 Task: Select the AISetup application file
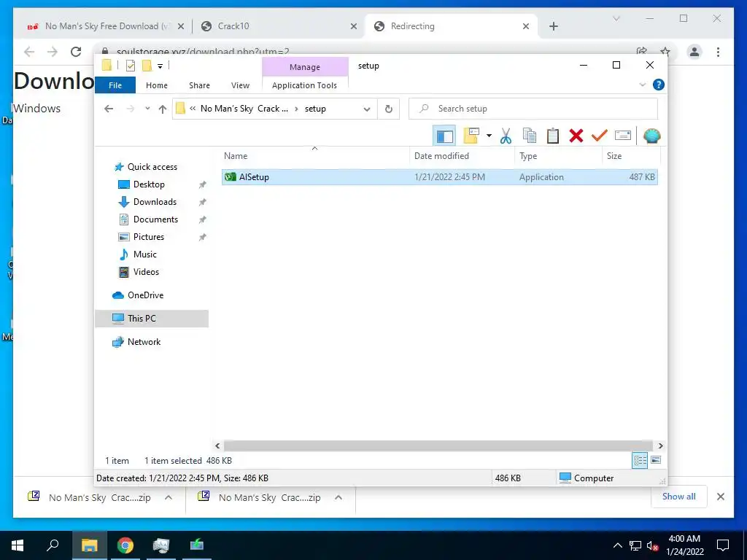pyautogui.click(x=439, y=177)
